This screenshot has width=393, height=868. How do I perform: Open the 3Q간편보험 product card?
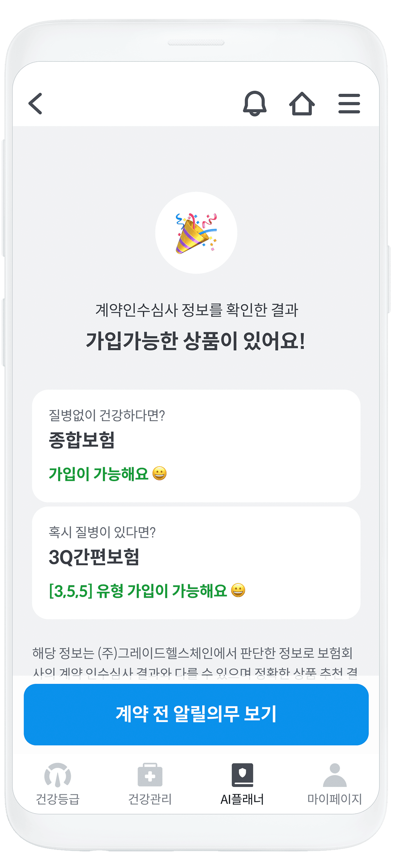coord(196,563)
